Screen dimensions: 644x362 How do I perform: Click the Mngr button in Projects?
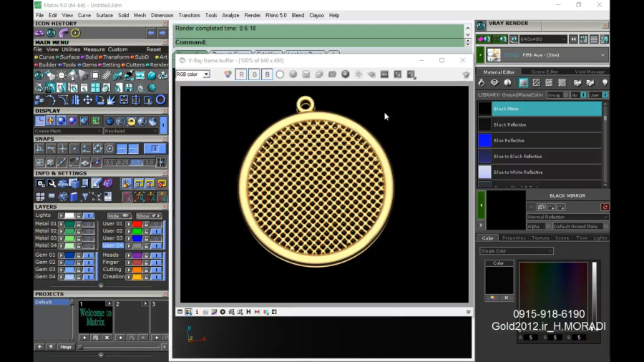66,347
